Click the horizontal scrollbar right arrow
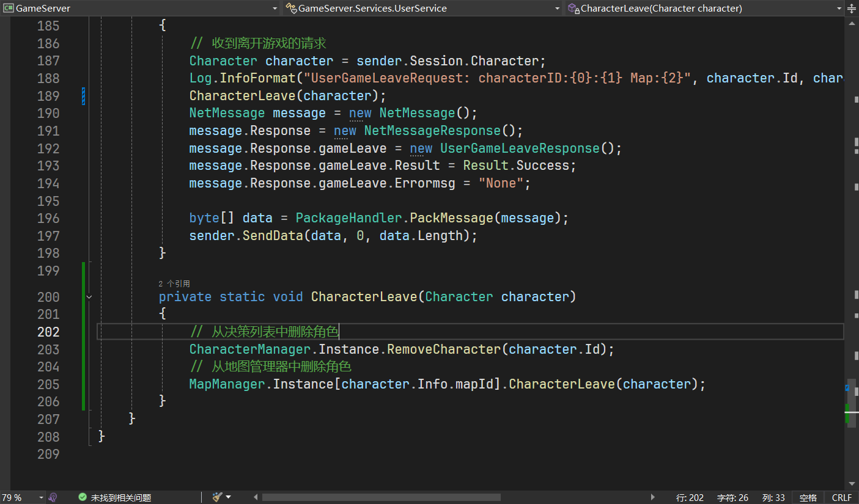The width and height of the screenshot is (859, 504). (653, 497)
